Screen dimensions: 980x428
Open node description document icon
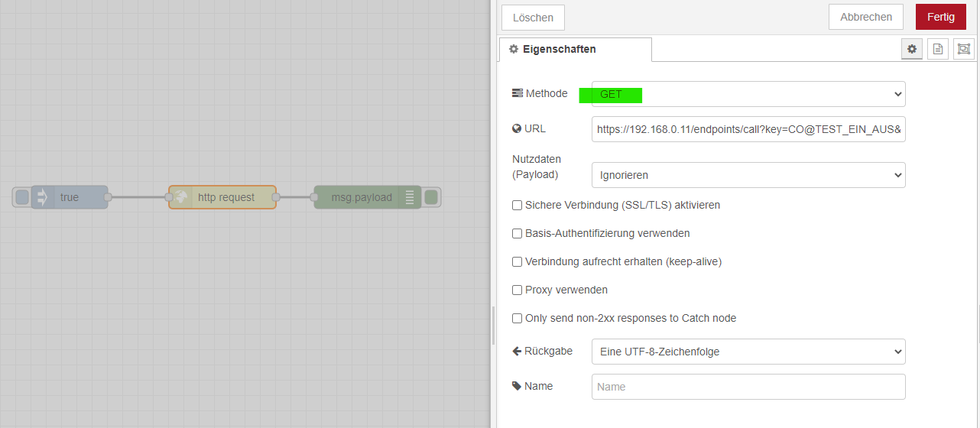tap(938, 49)
